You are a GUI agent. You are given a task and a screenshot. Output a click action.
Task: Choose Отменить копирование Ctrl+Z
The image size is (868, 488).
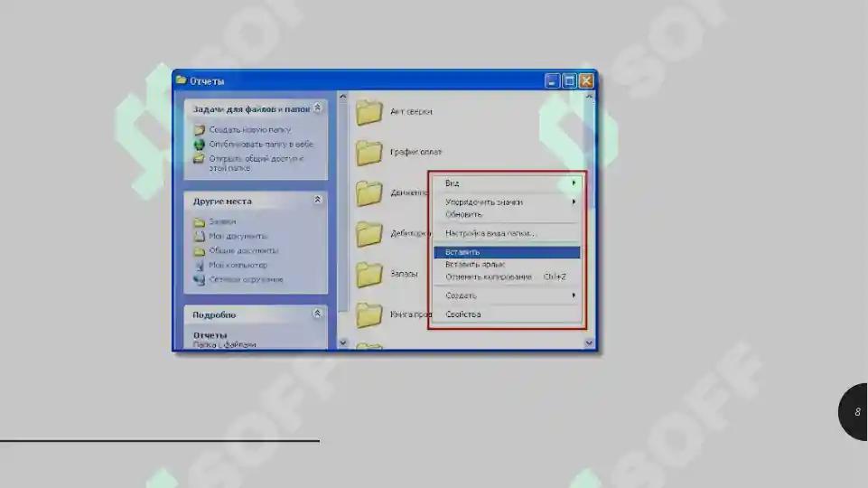[x=507, y=277]
